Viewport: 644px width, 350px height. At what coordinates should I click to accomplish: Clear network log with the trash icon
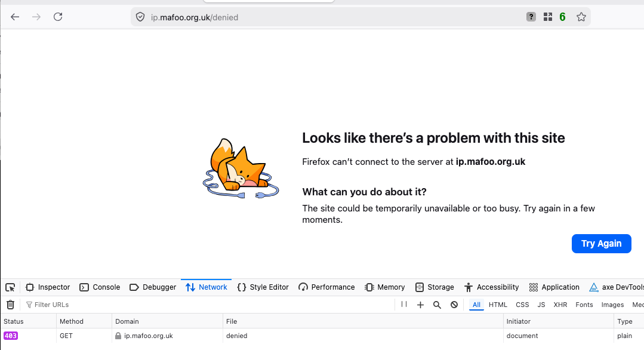click(x=10, y=305)
